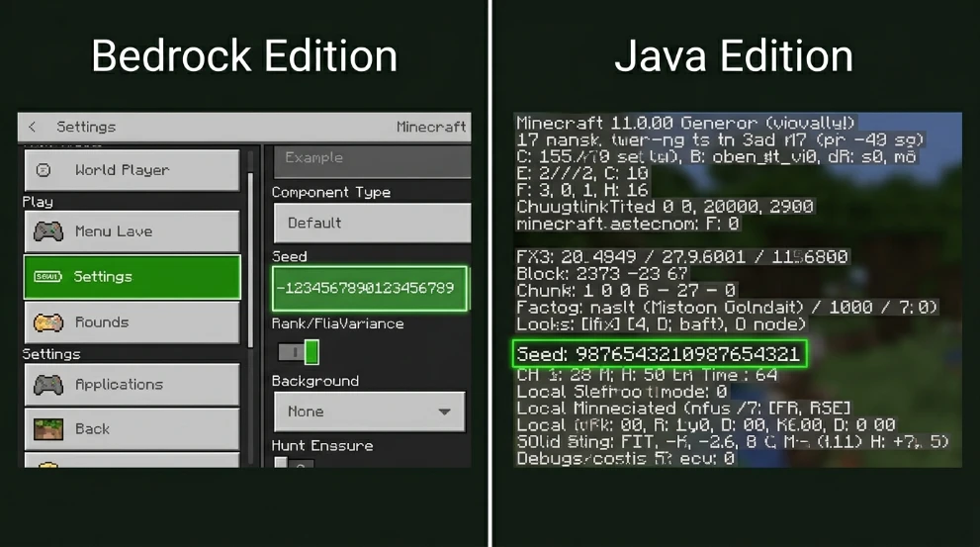
Task: Click the Component Type label
Action: point(330,193)
